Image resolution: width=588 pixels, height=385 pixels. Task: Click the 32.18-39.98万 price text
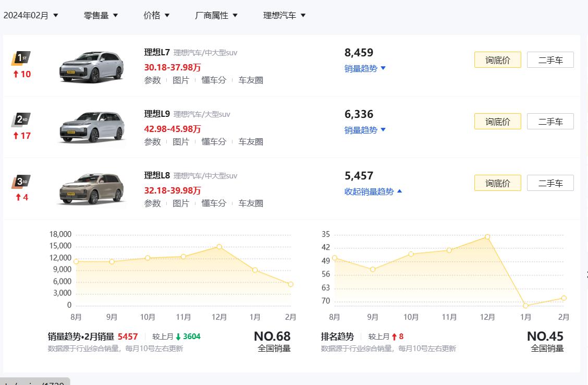coord(173,190)
